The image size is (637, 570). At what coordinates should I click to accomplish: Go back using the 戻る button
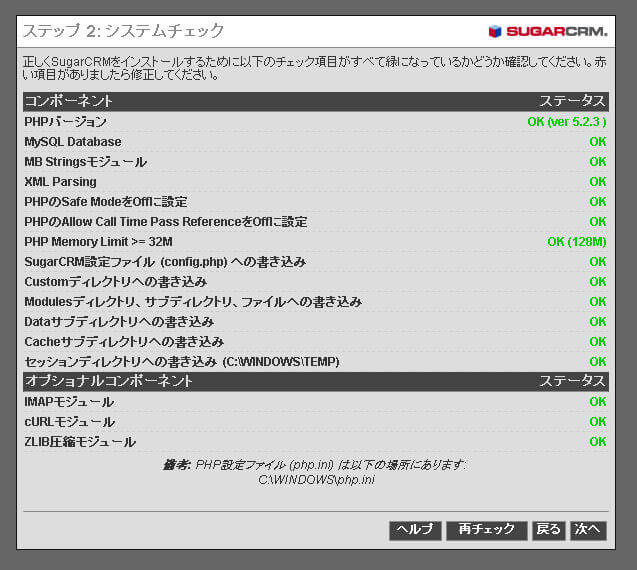548,530
